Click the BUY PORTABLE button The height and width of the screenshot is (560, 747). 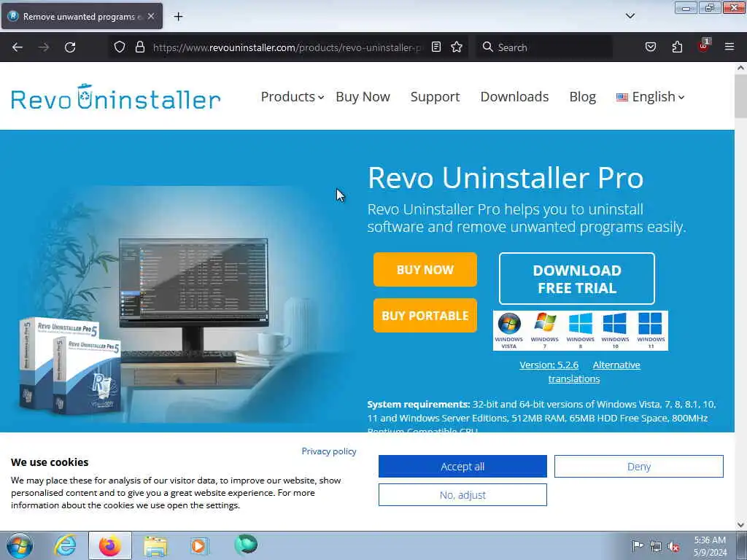pos(425,315)
